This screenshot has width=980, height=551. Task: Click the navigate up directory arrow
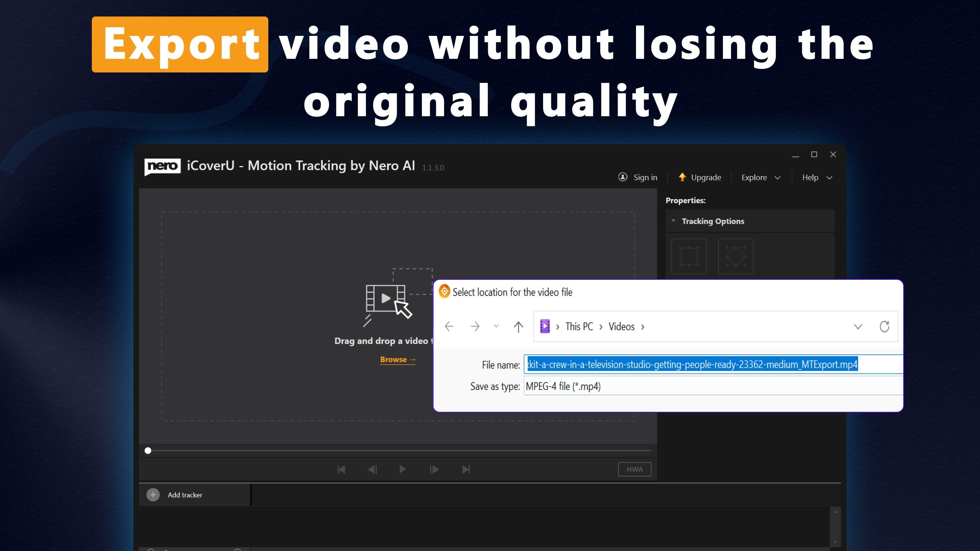(x=519, y=326)
